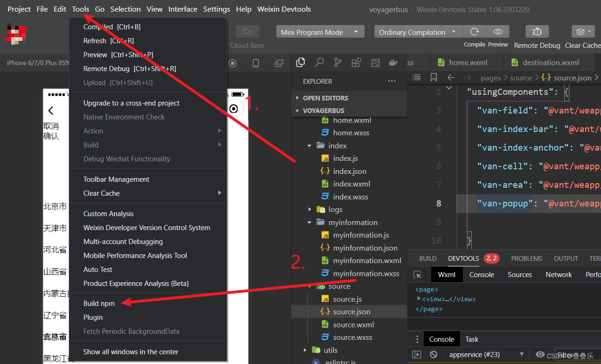Screen dimensions: 601x364
Task: Open the appservice (#23) context dropdown
Action: click(x=486, y=354)
